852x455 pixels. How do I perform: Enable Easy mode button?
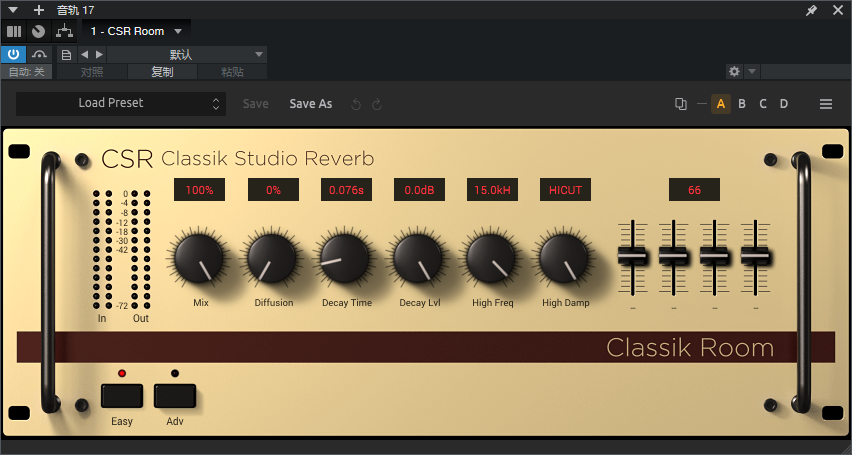[x=122, y=396]
